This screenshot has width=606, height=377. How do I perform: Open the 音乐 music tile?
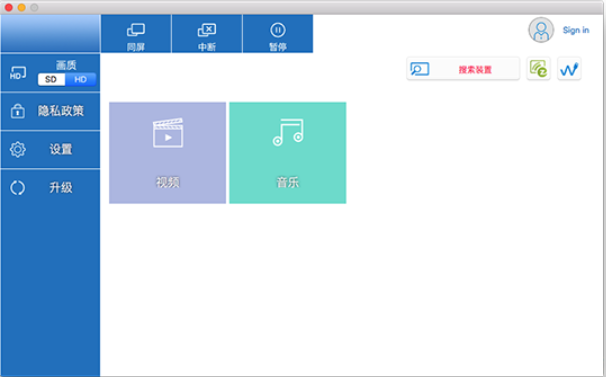click(x=288, y=153)
